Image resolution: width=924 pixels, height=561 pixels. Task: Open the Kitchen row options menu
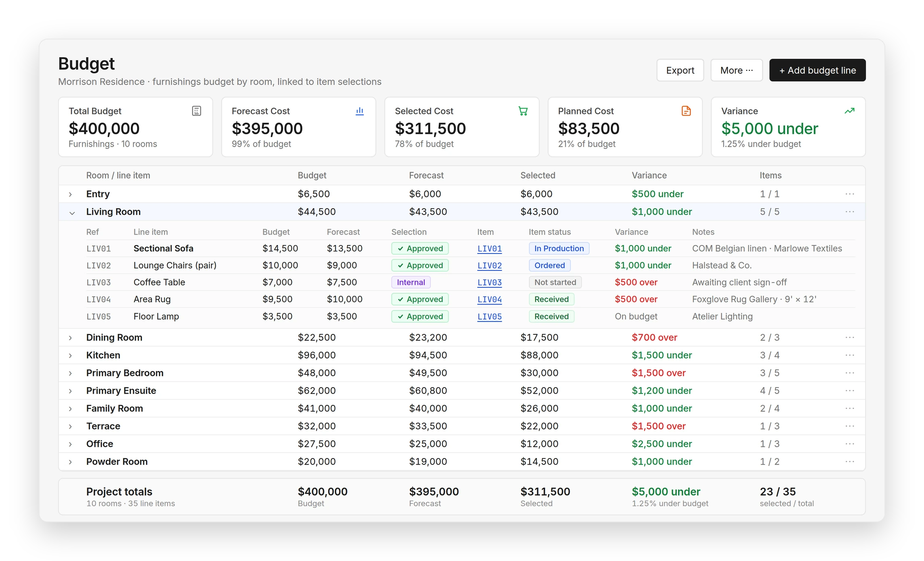tap(850, 355)
